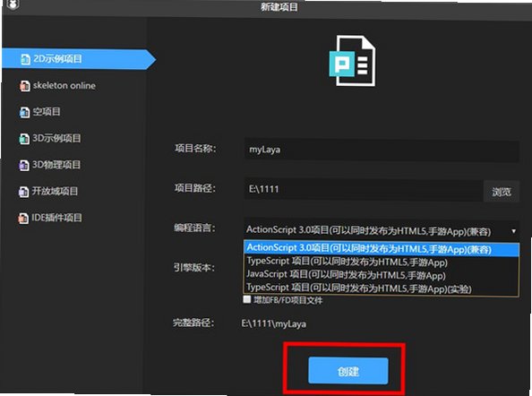This screenshot has height=396, width=532.
Task: Click the 项目路径 field showing E:\1111
Action: click(x=364, y=190)
